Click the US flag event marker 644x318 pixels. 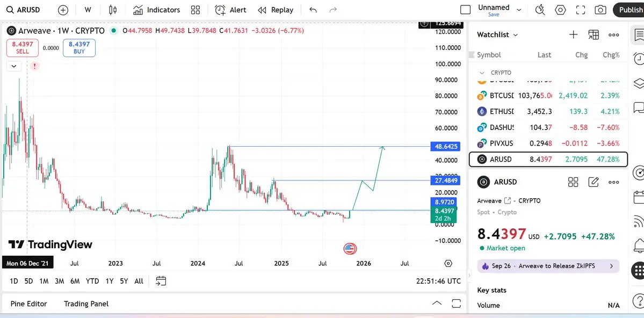pyautogui.click(x=350, y=248)
